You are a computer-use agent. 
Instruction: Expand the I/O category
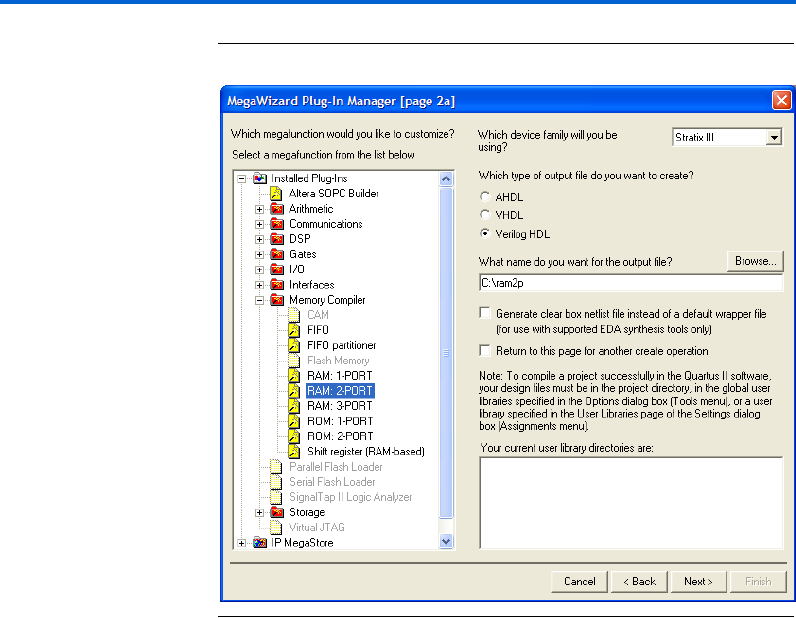(x=259, y=270)
